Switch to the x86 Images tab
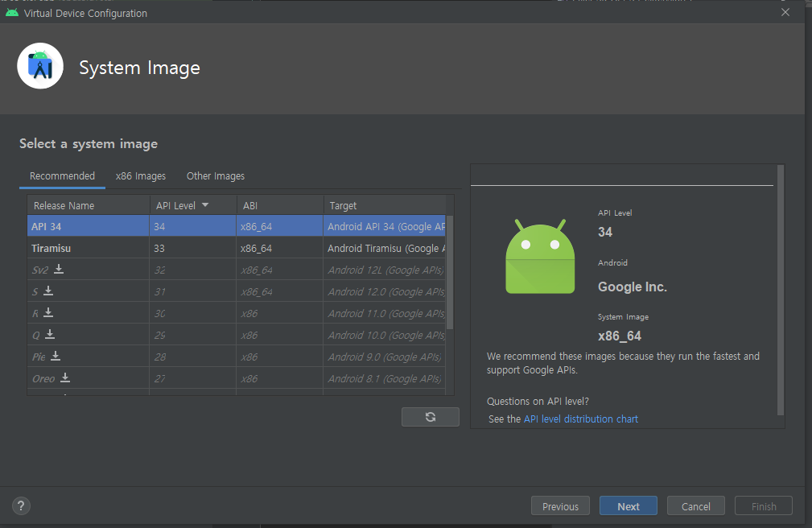Viewport: 812px width, 528px height. [141, 176]
